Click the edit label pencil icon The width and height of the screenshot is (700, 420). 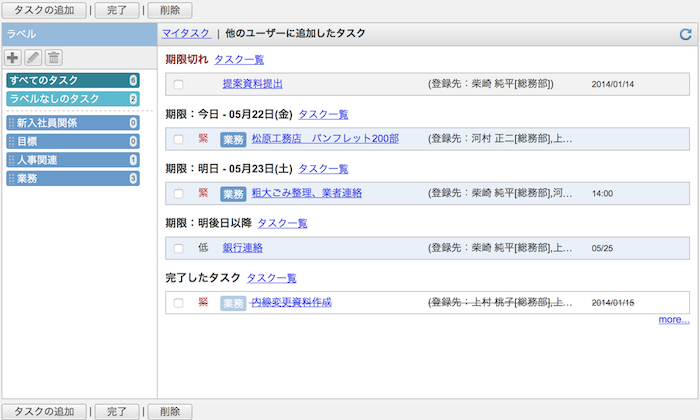(33, 58)
